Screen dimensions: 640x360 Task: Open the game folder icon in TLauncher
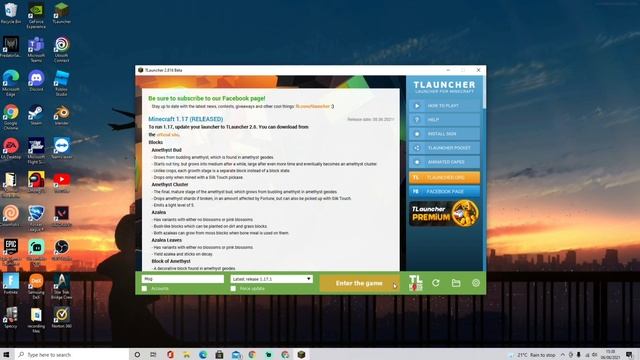point(456,283)
